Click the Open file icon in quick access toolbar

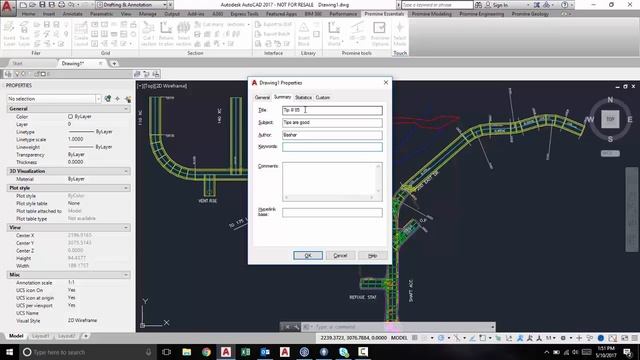32,5
